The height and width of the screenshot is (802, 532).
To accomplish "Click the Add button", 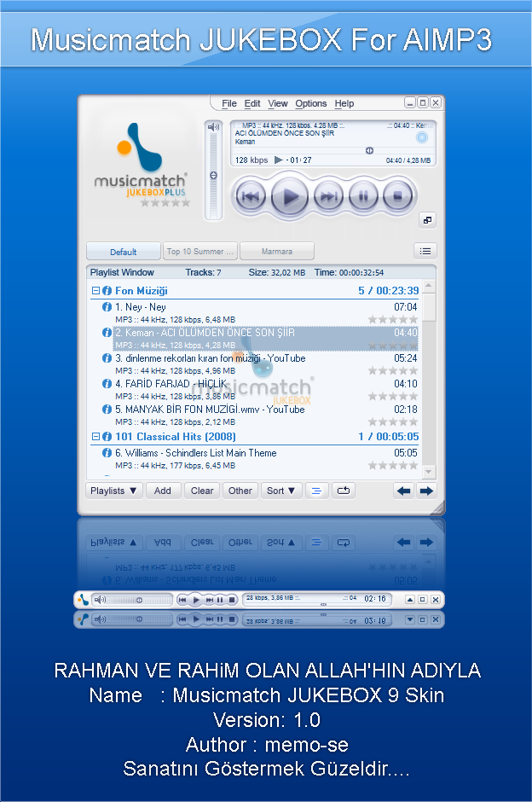I will (163, 491).
